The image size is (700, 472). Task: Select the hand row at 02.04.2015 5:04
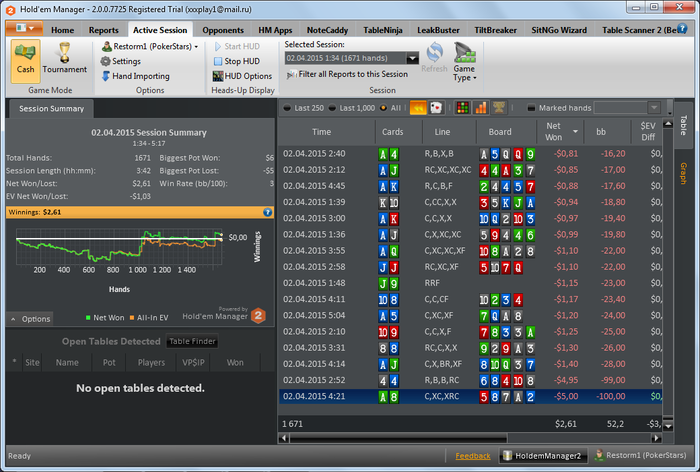point(471,316)
